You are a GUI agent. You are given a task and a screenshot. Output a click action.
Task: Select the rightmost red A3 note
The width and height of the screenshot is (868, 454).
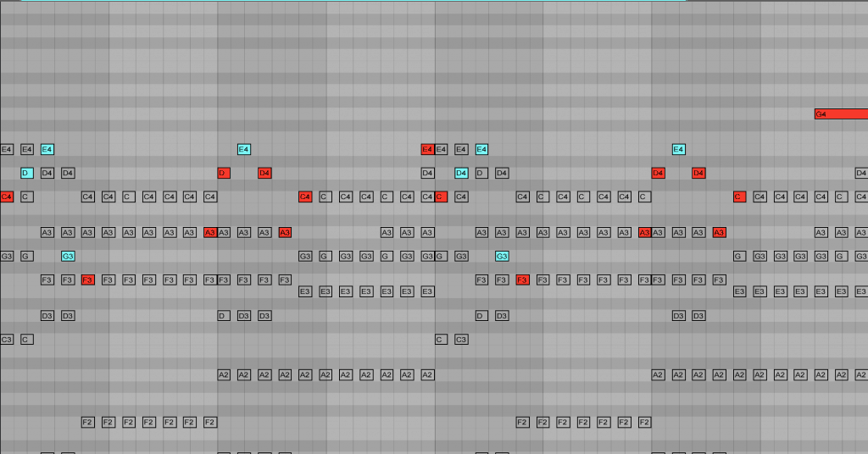tap(719, 233)
